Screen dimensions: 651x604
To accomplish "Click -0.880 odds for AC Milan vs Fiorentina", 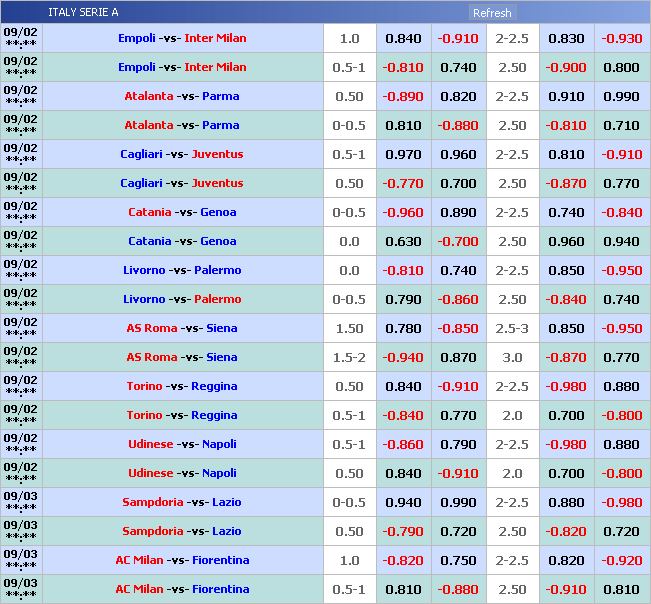I will (458, 589).
